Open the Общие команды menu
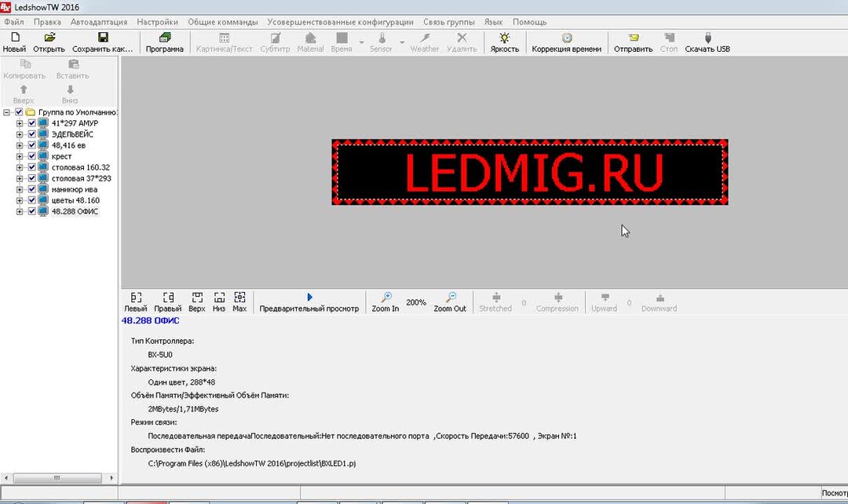The image size is (848, 504). coord(223,22)
